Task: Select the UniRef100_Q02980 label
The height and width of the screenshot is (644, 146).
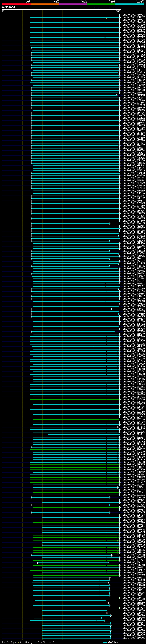Action: click(134, 135)
